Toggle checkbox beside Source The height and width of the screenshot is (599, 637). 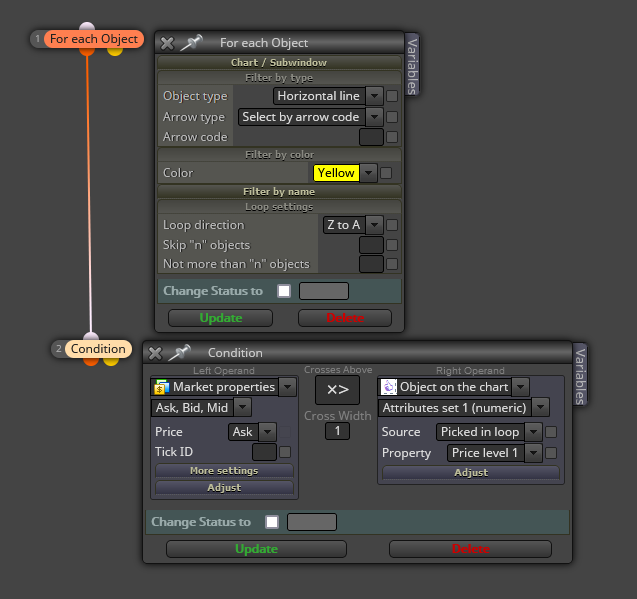[551, 432]
